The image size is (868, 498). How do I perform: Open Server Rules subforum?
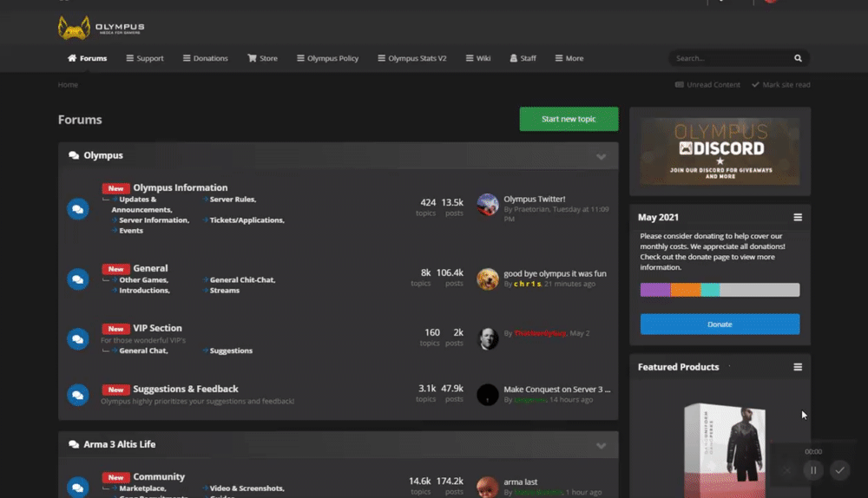coord(233,200)
